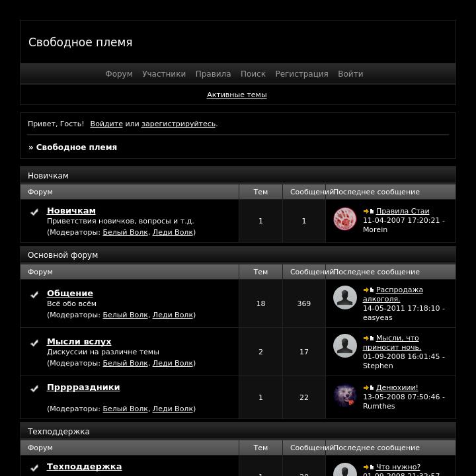The width and height of the screenshot is (476, 476).
Task: Open the Правила navigation item
Action: [213, 74]
